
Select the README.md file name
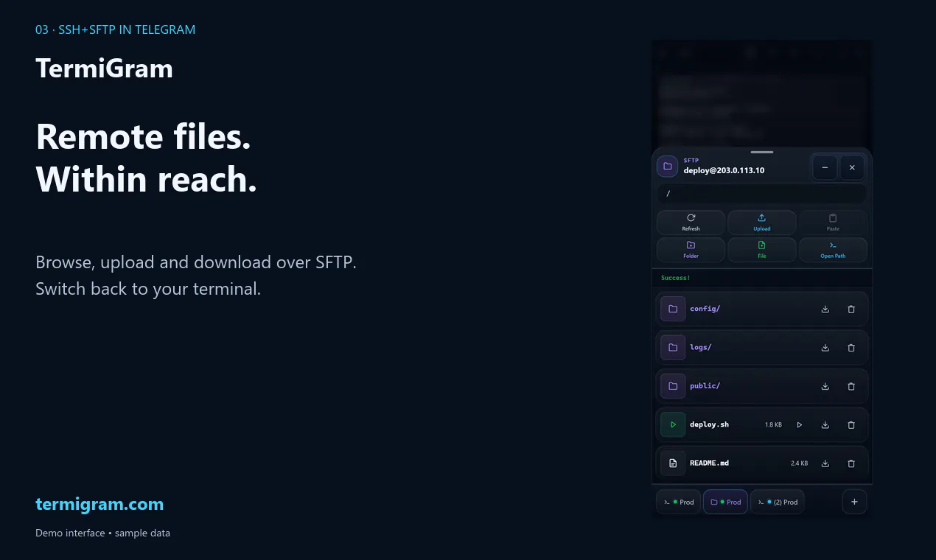pos(710,463)
